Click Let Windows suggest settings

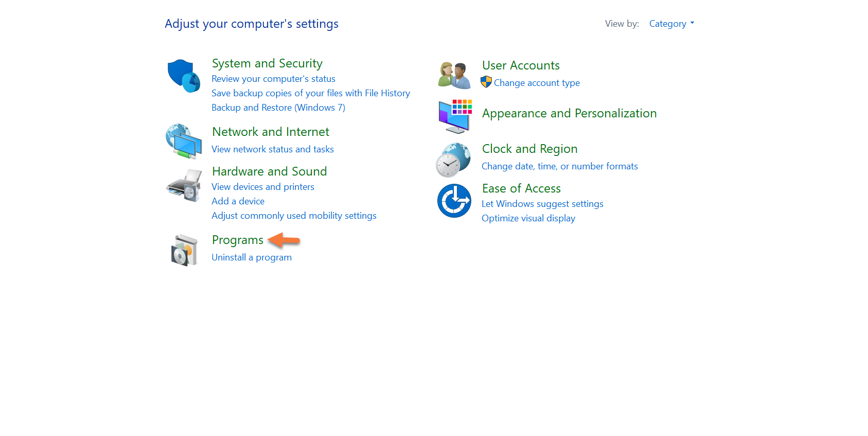pos(542,204)
